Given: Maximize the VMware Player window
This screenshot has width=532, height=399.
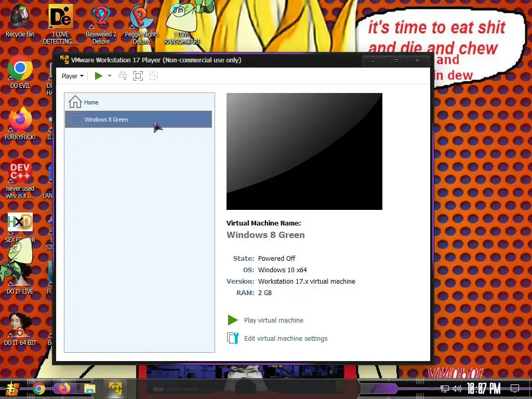Looking at the screenshot, I should (396, 61).
